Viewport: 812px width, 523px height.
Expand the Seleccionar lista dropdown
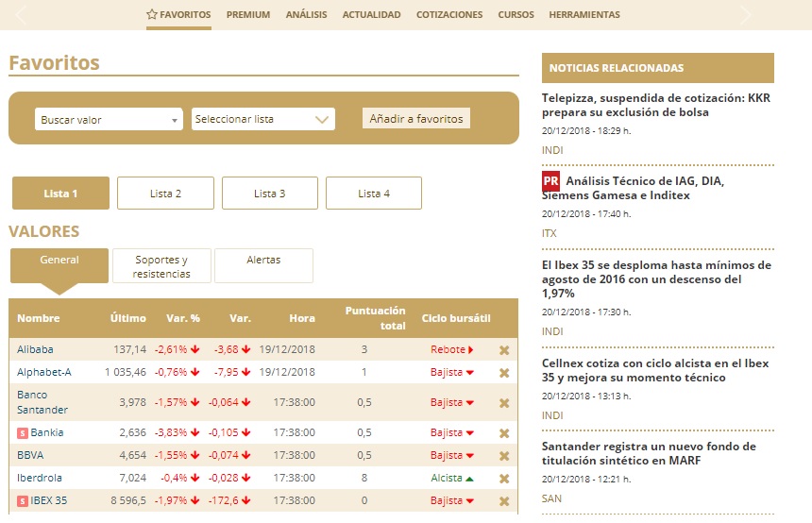(x=263, y=119)
